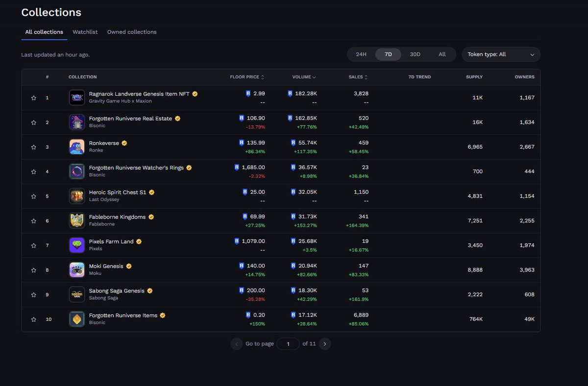Sort by the Volume column header
Screen dimensions: 588x386
click(x=304, y=77)
